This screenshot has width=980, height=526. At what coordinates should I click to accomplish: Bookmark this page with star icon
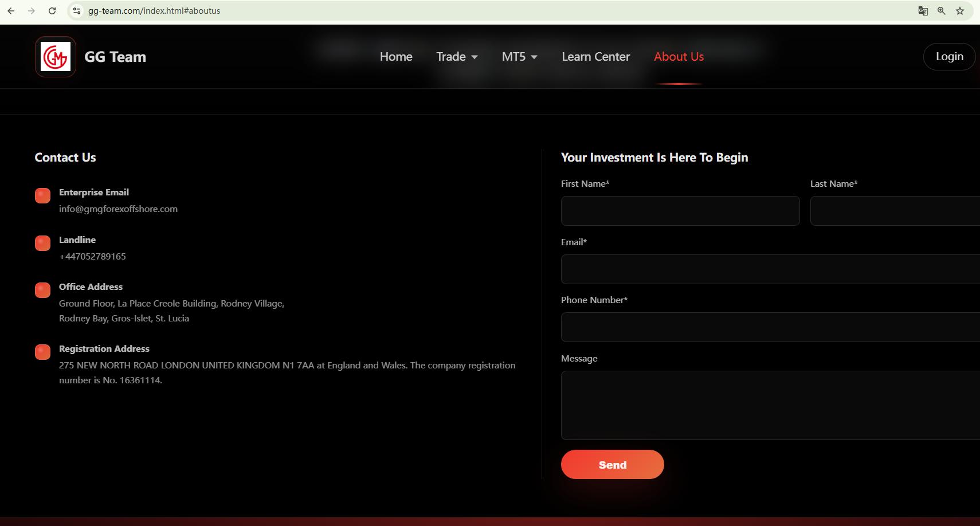tap(960, 11)
